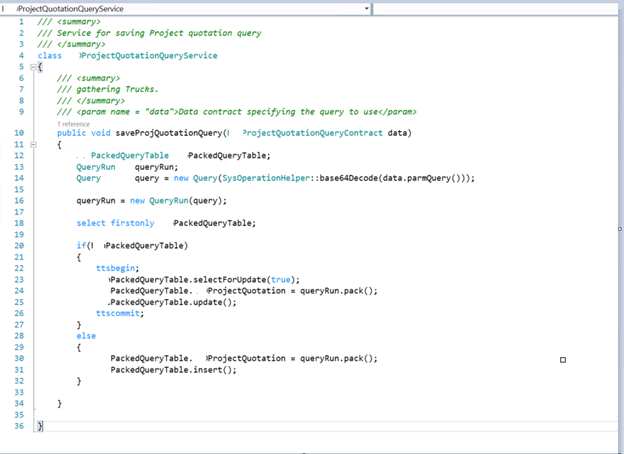Click selectForUpdate(true) call on line 23

[x=244, y=280]
